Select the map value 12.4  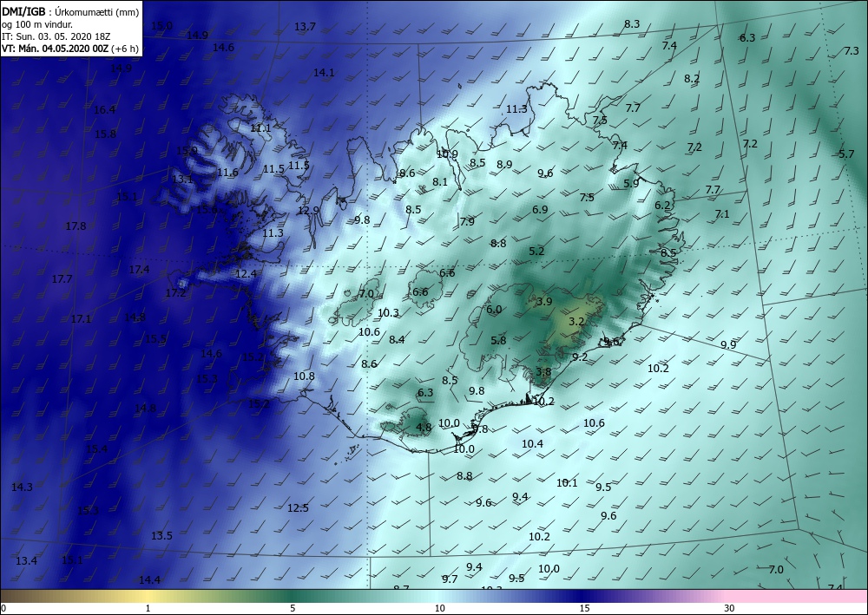point(246,274)
